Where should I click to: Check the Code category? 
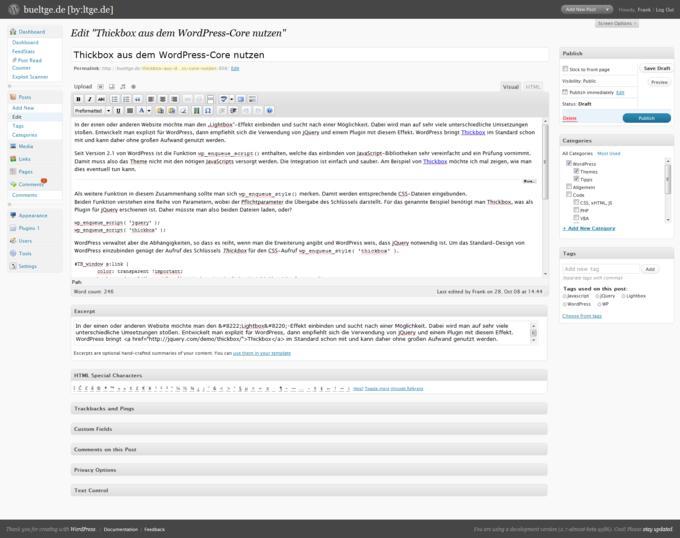(x=569, y=195)
